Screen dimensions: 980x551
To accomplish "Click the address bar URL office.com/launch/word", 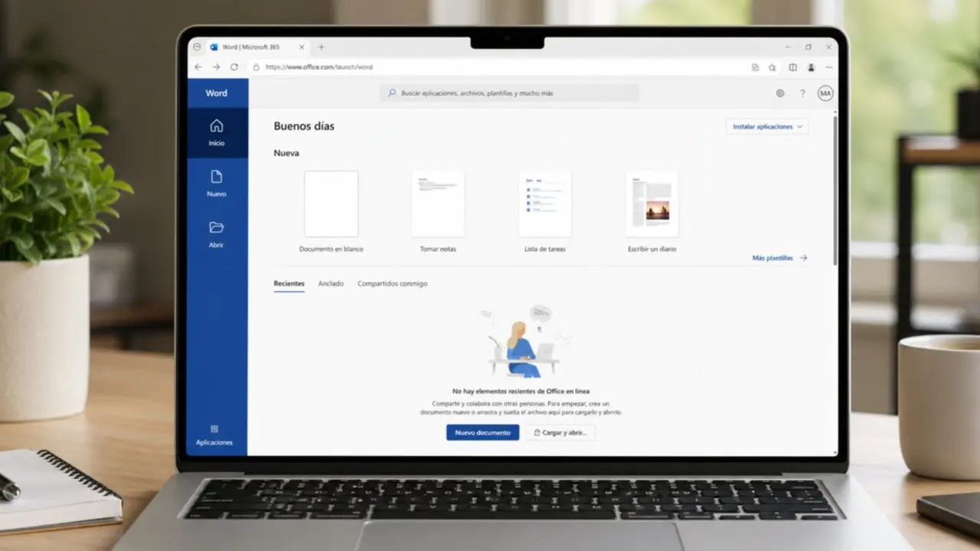I will click(319, 67).
